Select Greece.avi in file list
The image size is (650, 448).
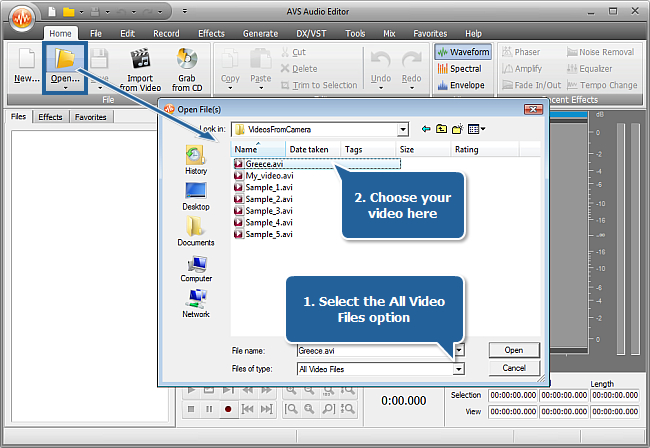tap(317, 164)
